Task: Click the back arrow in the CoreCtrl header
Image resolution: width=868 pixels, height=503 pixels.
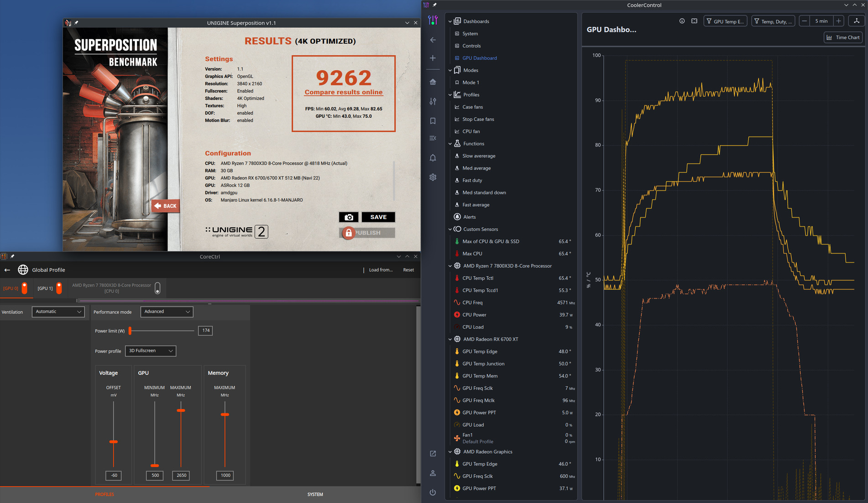Action: (7, 270)
